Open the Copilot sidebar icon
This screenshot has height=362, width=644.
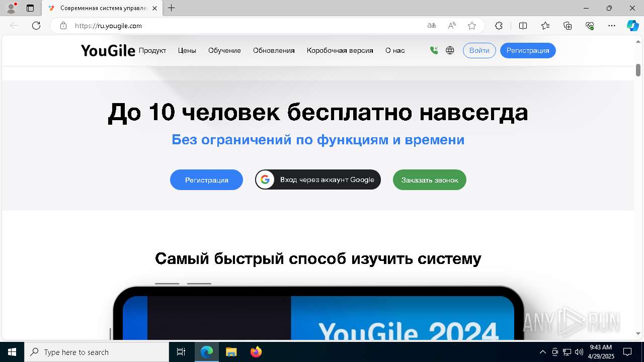(632, 26)
